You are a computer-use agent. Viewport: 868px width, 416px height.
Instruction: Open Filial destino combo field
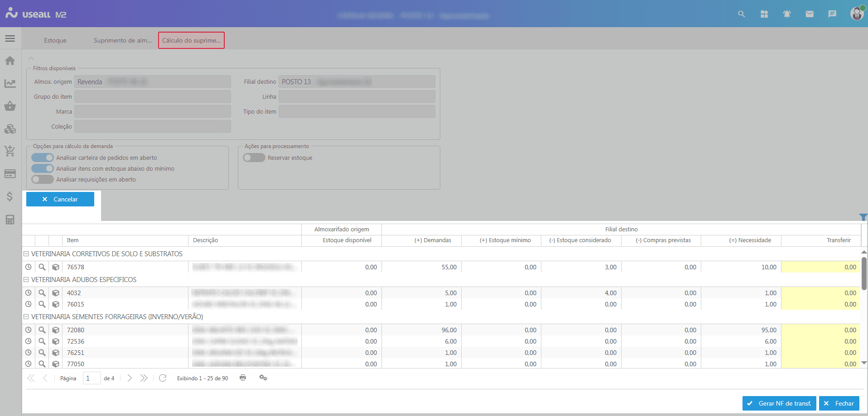(357, 81)
